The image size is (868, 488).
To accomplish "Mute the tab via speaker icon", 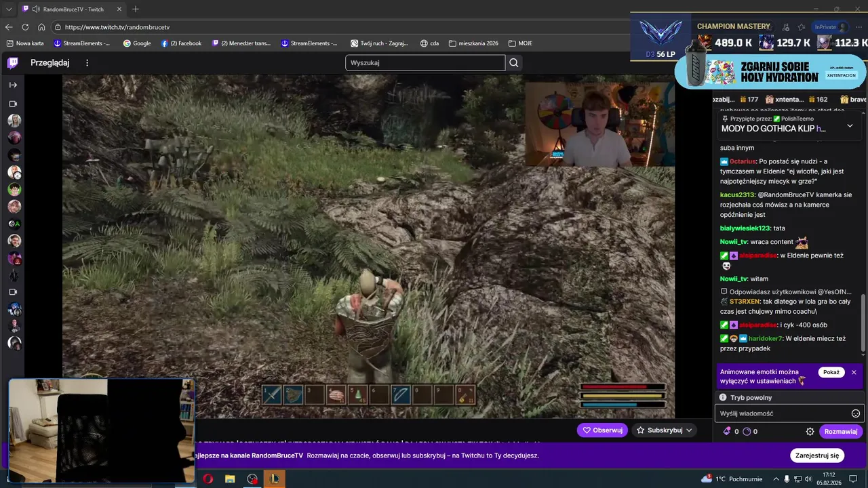I will click(x=36, y=9).
